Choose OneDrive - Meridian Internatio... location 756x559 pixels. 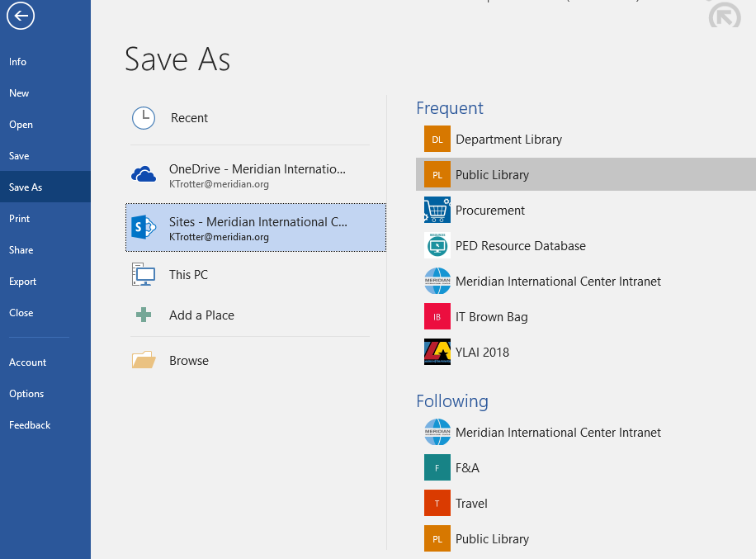click(x=256, y=176)
